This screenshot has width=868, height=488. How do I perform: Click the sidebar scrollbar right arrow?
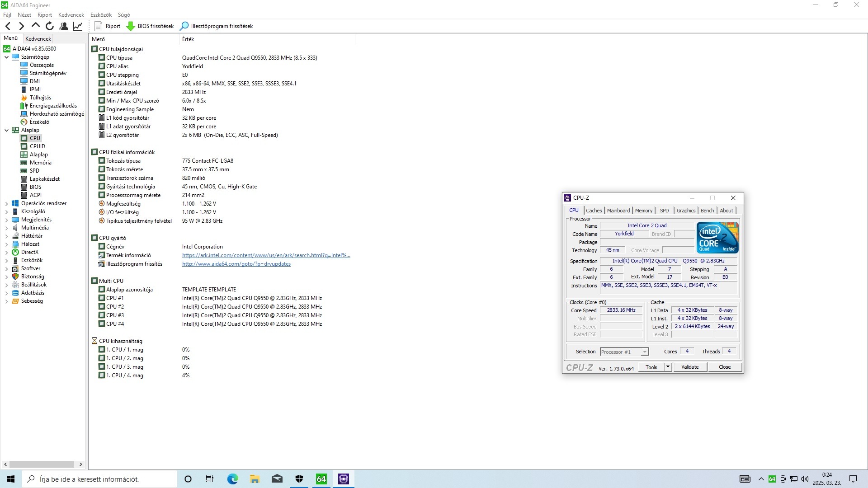(x=80, y=464)
